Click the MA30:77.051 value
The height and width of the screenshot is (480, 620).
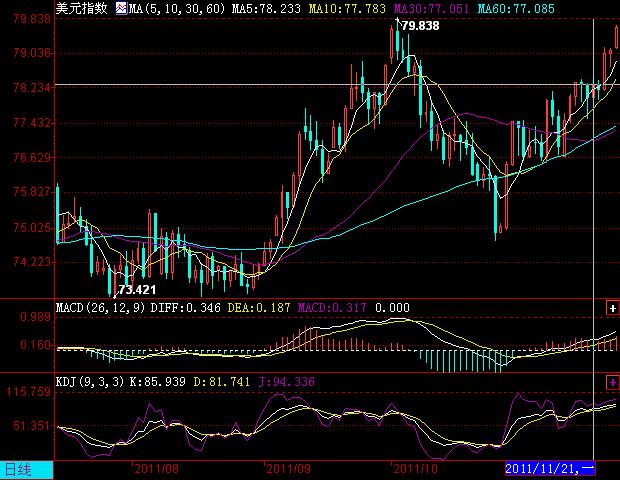click(x=431, y=8)
